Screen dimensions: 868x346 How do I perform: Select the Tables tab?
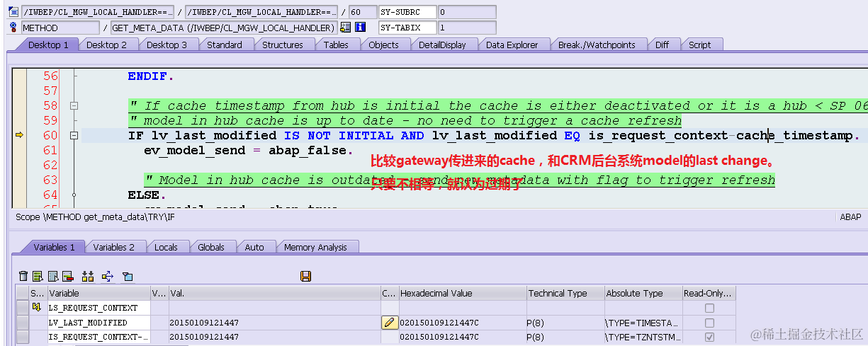(336, 45)
